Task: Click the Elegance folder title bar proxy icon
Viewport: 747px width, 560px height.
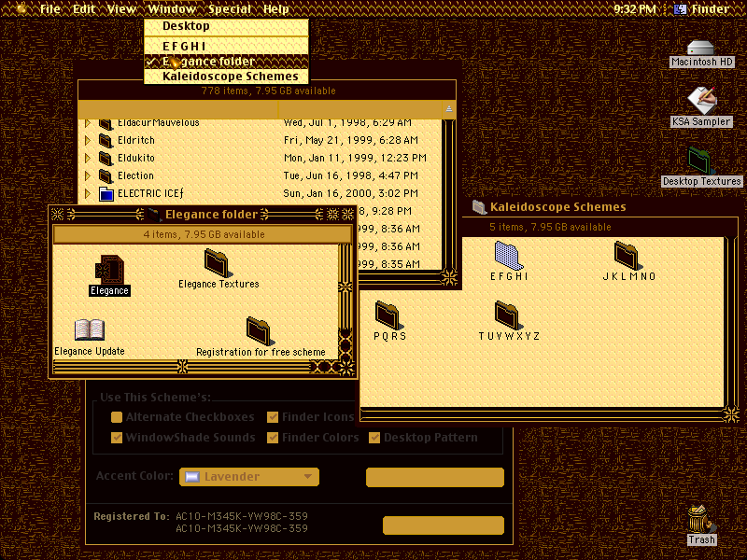Action: pyautogui.click(x=154, y=215)
